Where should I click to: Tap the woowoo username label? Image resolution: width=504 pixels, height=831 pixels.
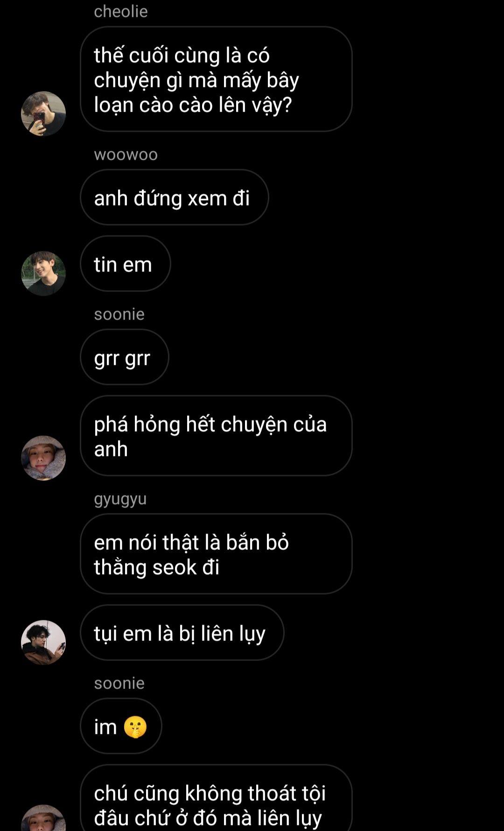(x=126, y=155)
